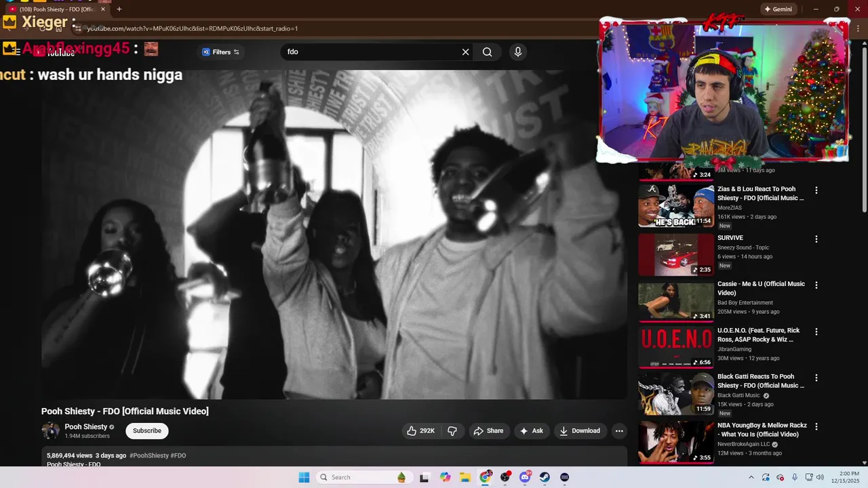Download the FDO video
This screenshot has width=868, height=488.
point(580,431)
